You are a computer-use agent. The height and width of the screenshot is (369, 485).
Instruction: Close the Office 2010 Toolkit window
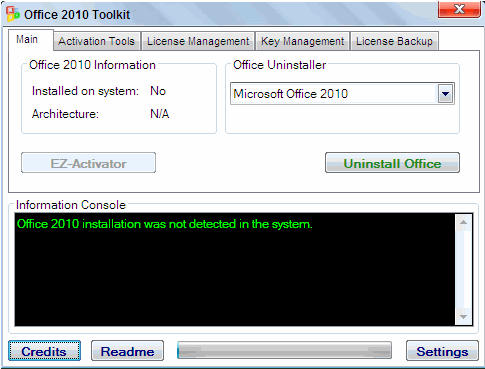pyautogui.click(x=459, y=9)
